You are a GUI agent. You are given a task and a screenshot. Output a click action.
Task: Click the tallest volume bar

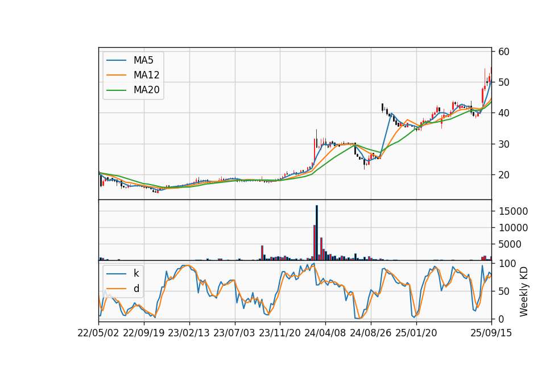click(x=317, y=233)
